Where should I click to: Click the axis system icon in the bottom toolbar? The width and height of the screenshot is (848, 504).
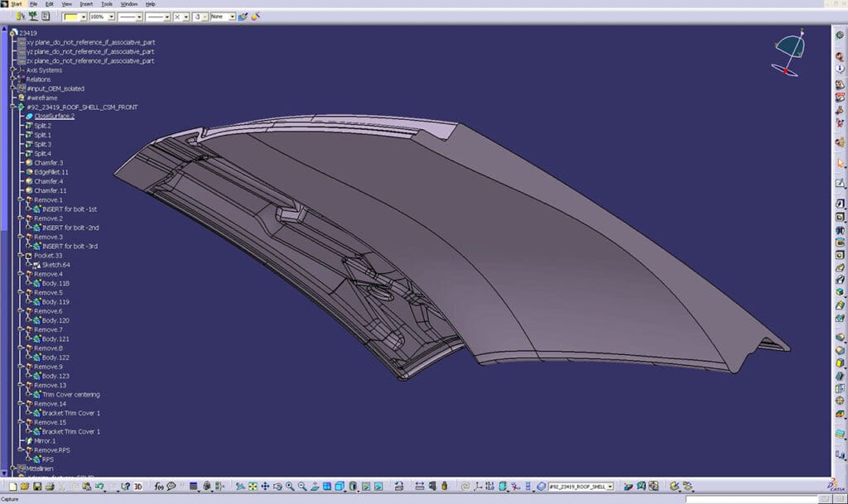click(478, 487)
